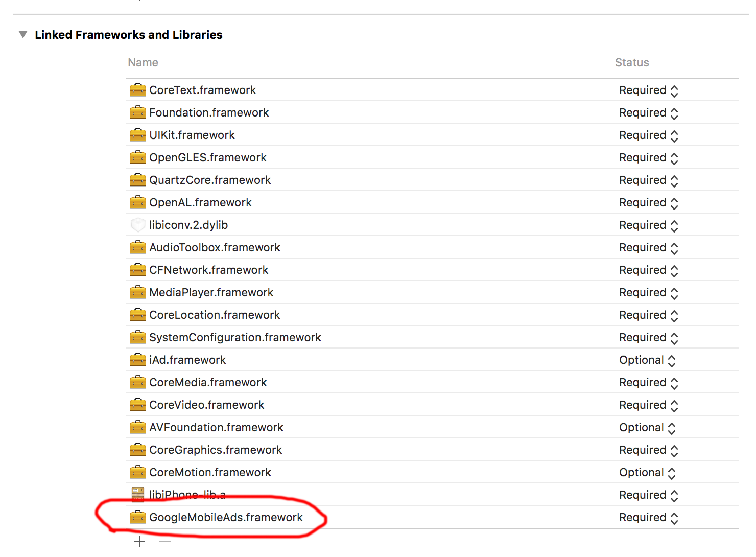Click the Foundation.framework status stepper arrows

click(674, 113)
